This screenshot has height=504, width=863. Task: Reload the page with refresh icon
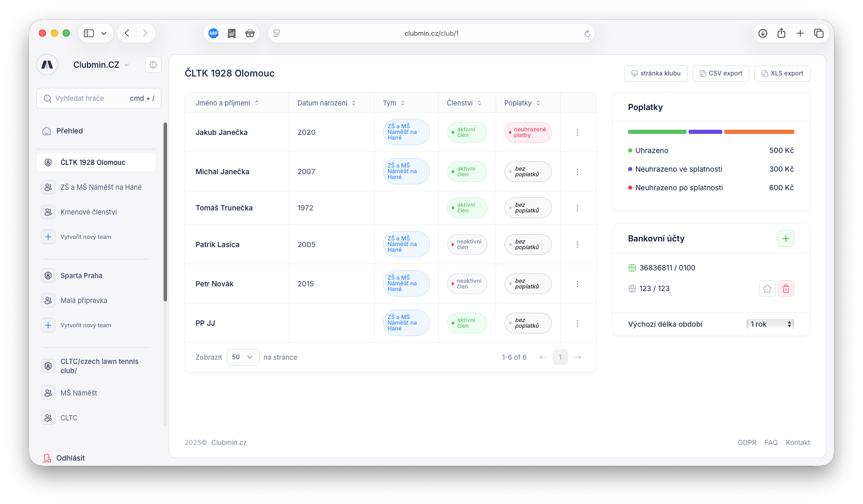(587, 34)
